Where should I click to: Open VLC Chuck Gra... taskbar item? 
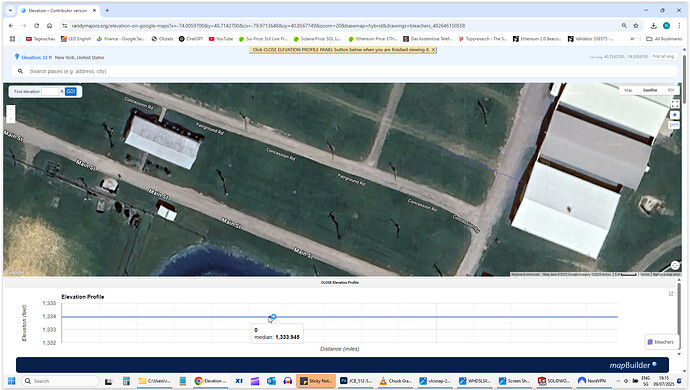(396, 381)
